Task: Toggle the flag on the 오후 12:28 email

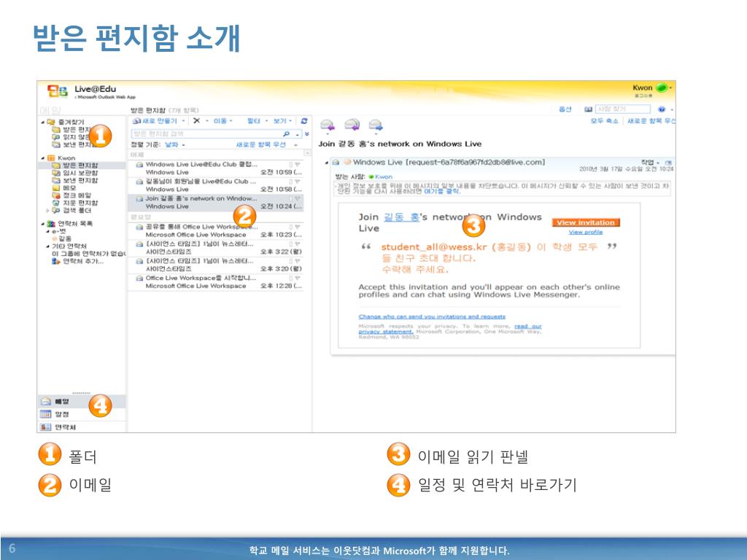Action: click(x=298, y=278)
